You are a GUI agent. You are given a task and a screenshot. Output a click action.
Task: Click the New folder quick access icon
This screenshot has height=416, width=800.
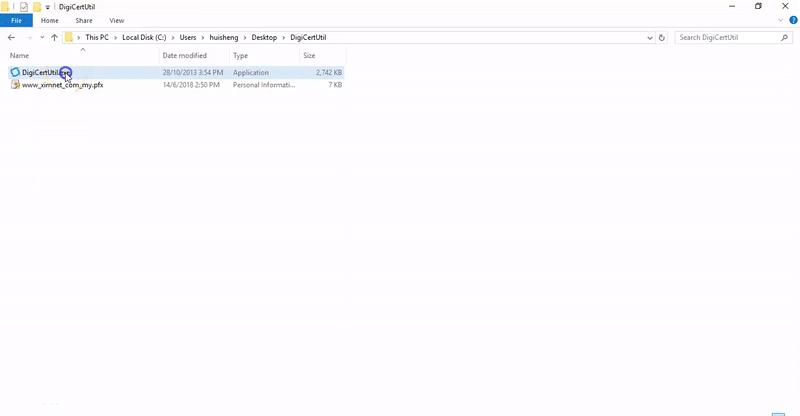37,7
